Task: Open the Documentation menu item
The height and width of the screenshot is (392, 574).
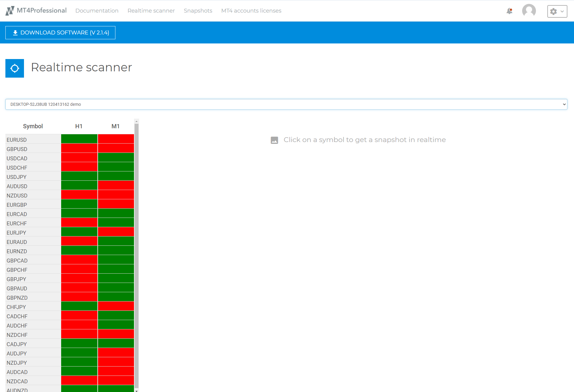Action: point(97,11)
